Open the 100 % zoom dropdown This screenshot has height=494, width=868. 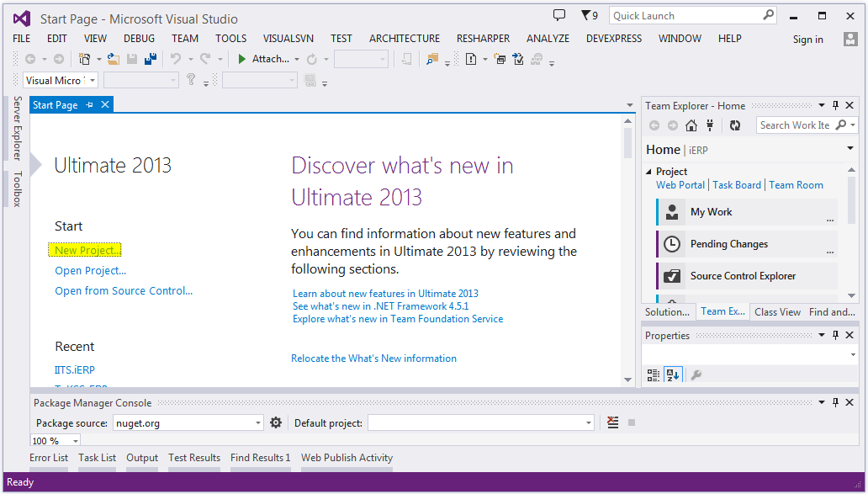(x=76, y=441)
